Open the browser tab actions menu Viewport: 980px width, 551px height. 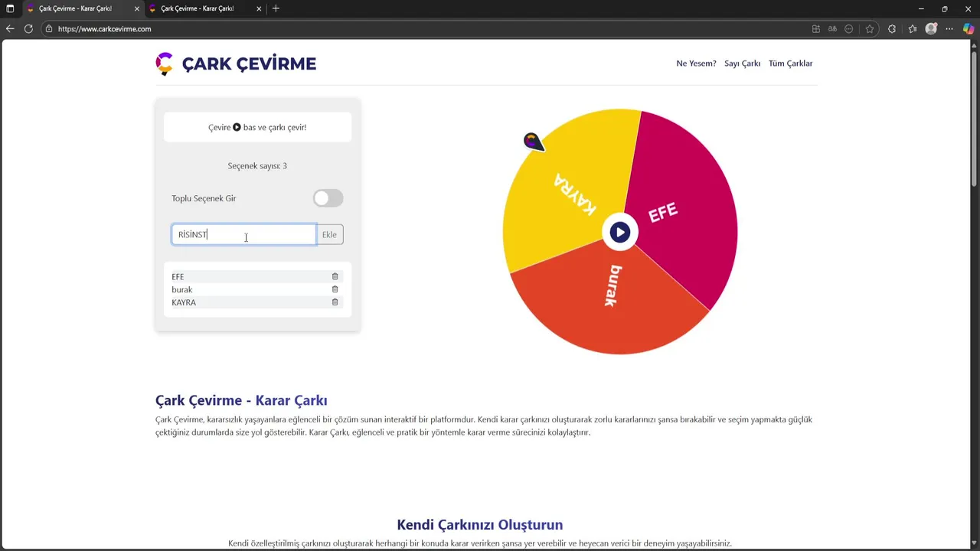pos(10,8)
